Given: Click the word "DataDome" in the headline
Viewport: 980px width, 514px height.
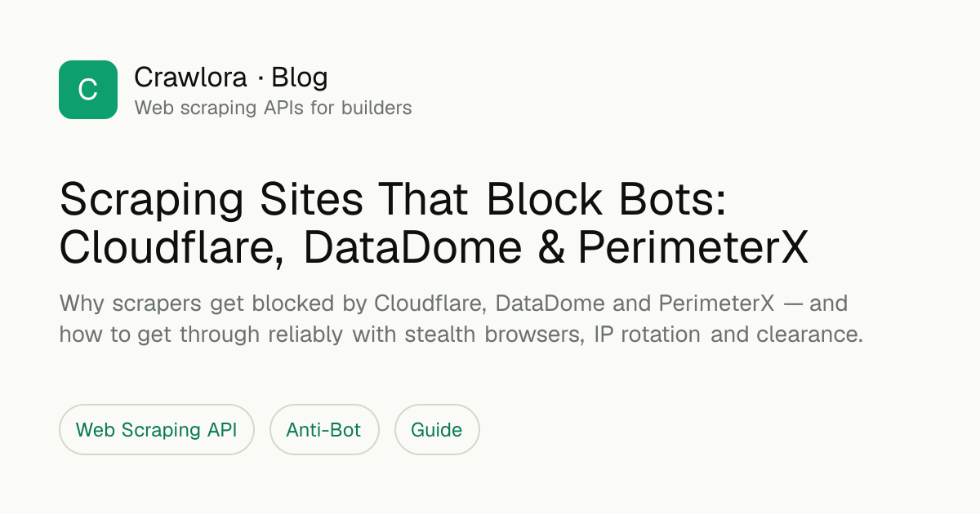Looking at the screenshot, I should tap(412, 249).
